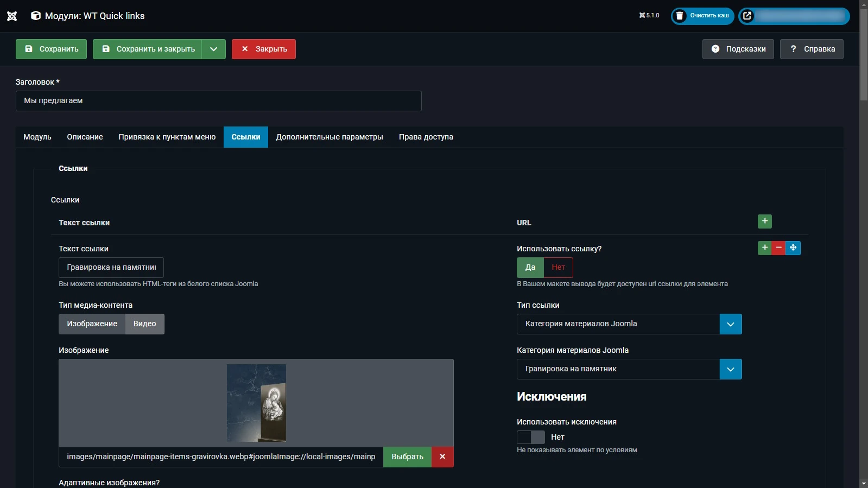This screenshot has height=488, width=868.
Task: Remove link row with red minus icon
Action: (x=778, y=248)
